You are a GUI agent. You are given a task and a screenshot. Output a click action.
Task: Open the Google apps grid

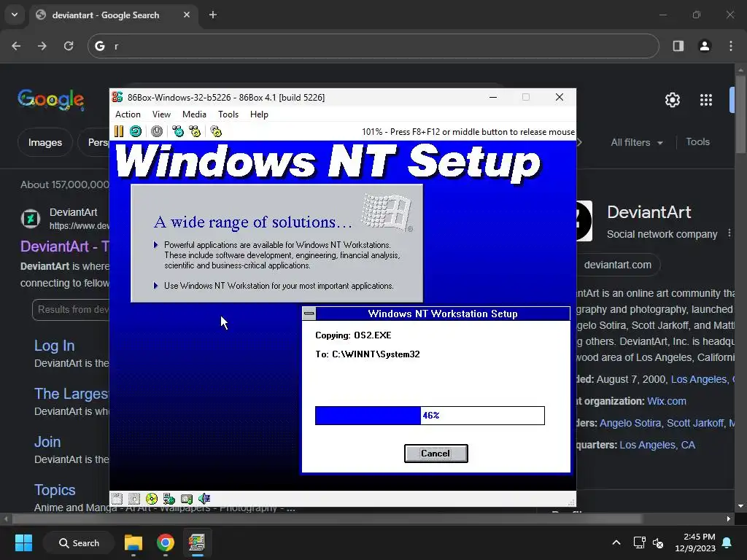pos(706,100)
